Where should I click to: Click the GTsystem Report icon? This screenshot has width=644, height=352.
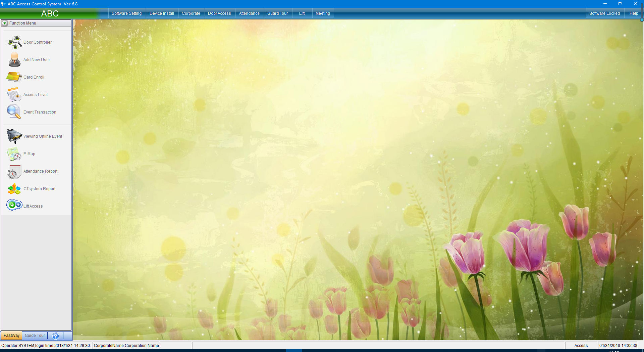click(x=14, y=189)
